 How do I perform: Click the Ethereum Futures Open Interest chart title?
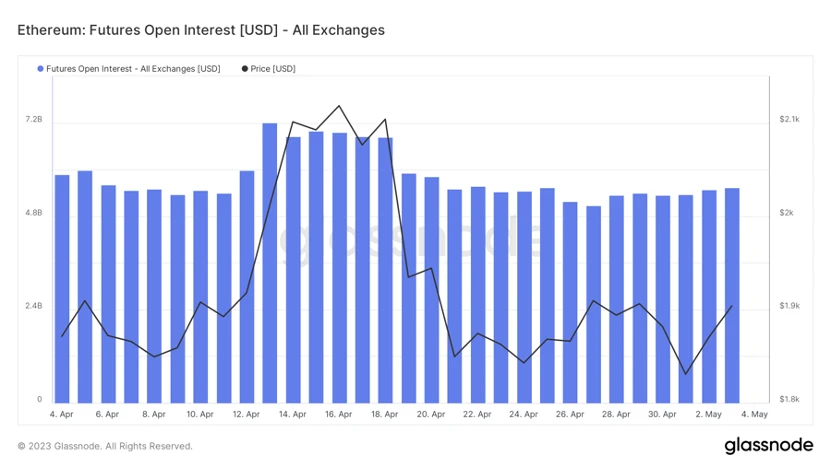click(x=201, y=30)
